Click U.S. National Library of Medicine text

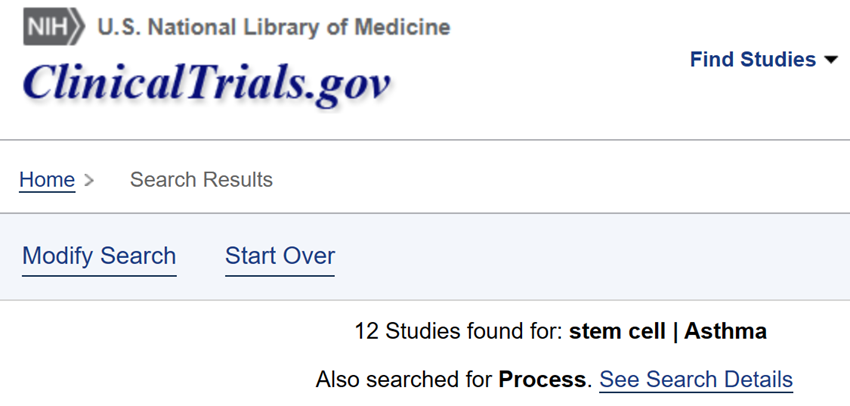click(x=274, y=27)
